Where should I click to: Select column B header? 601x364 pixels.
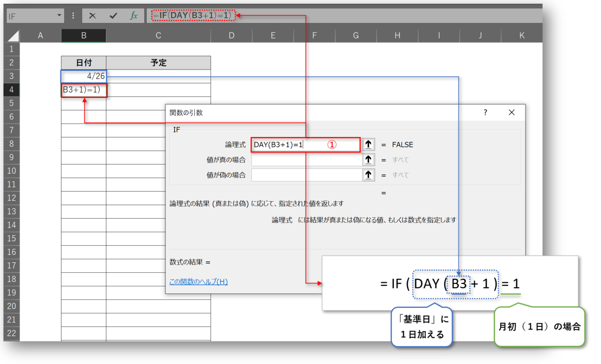tap(84, 35)
